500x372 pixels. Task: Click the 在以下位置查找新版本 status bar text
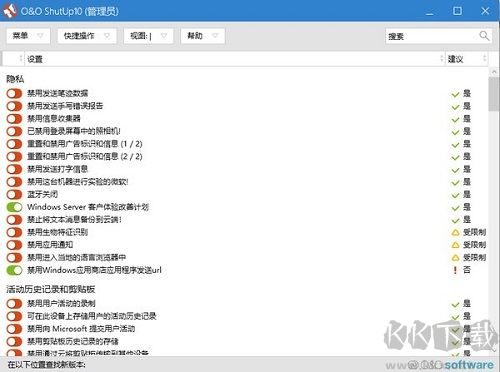point(46,365)
